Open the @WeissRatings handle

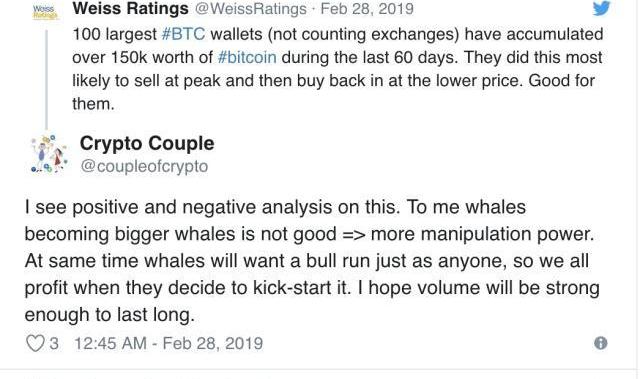tap(251, 9)
